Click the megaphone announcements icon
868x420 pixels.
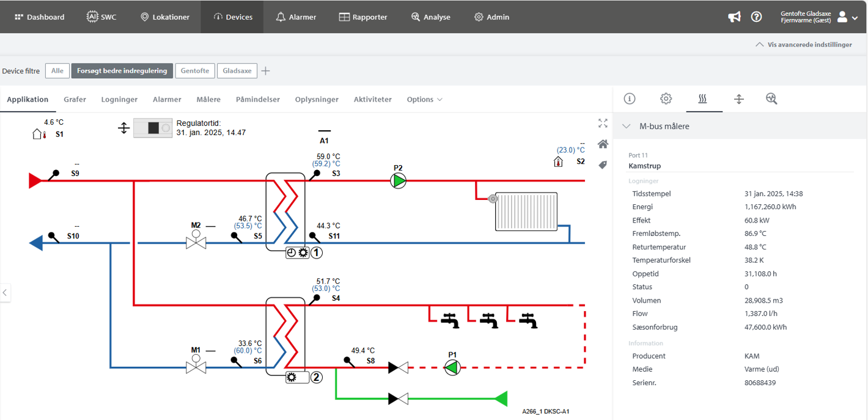pos(734,17)
